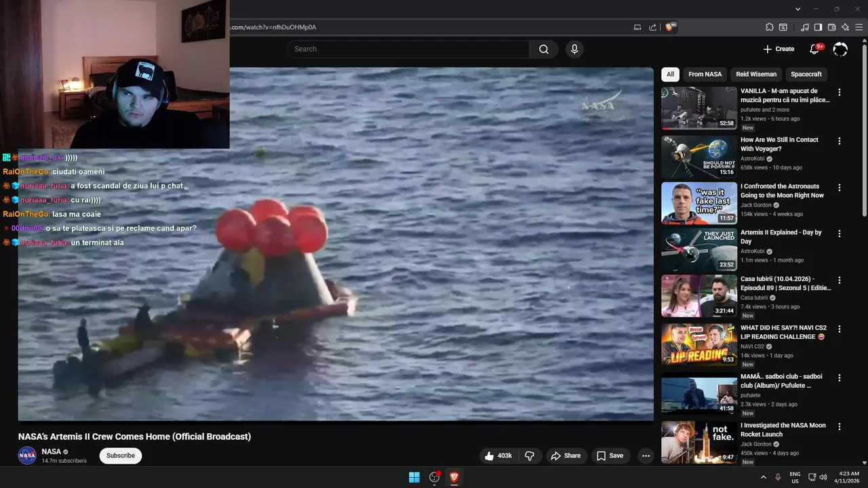
Task: Open the Brave Playlist music note icon
Action: (805, 27)
